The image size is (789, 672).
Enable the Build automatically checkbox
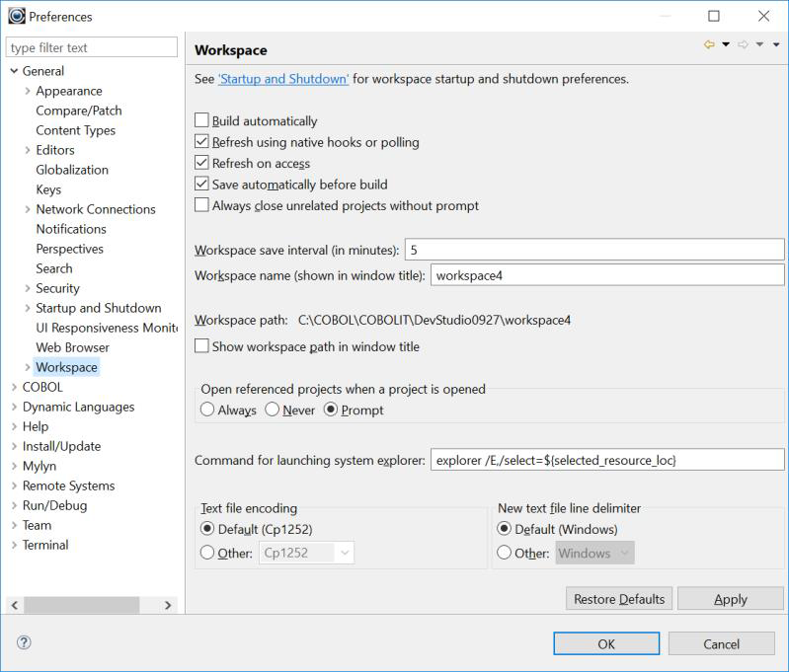click(202, 120)
